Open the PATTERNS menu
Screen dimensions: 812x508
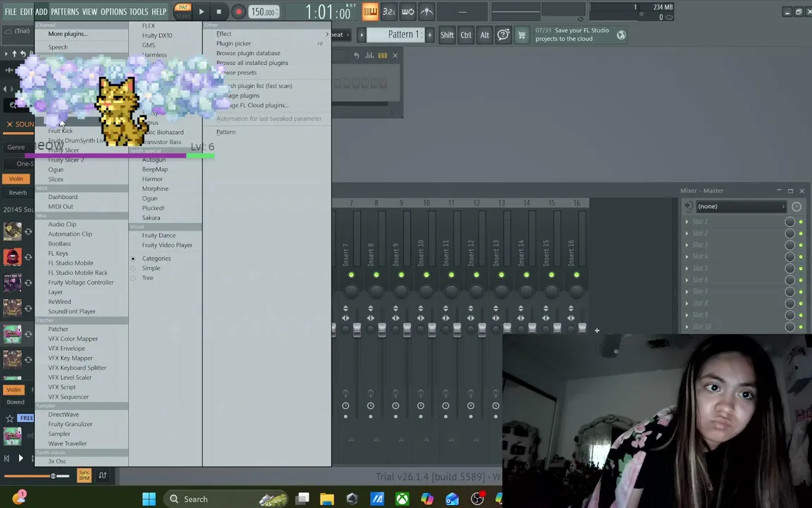tap(65, 11)
